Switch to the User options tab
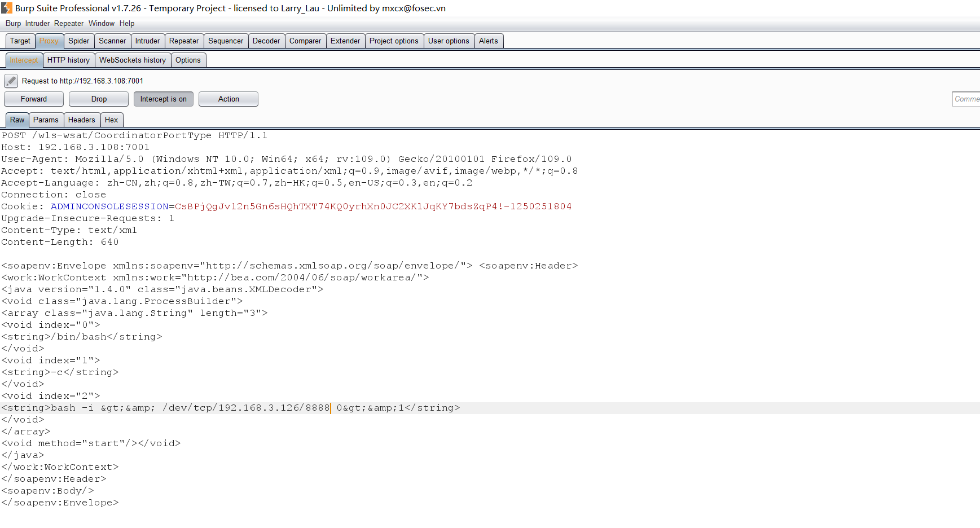The height and width of the screenshot is (528, 980). 449,41
